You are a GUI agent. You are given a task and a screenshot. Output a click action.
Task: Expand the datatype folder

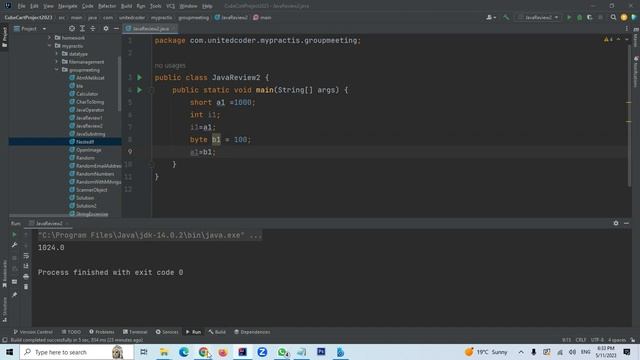[57, 53]
